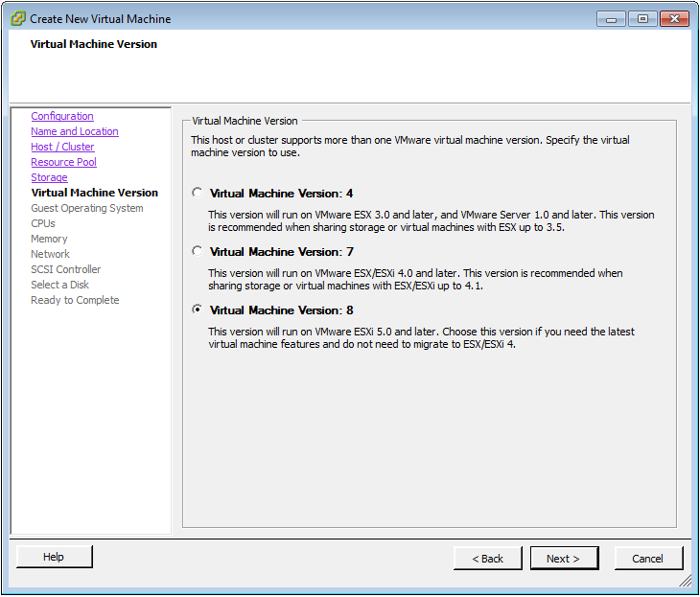The image size is (700, 597).
Task: Minimize the Create New Virtual Machine window
Action: (611, 19)
